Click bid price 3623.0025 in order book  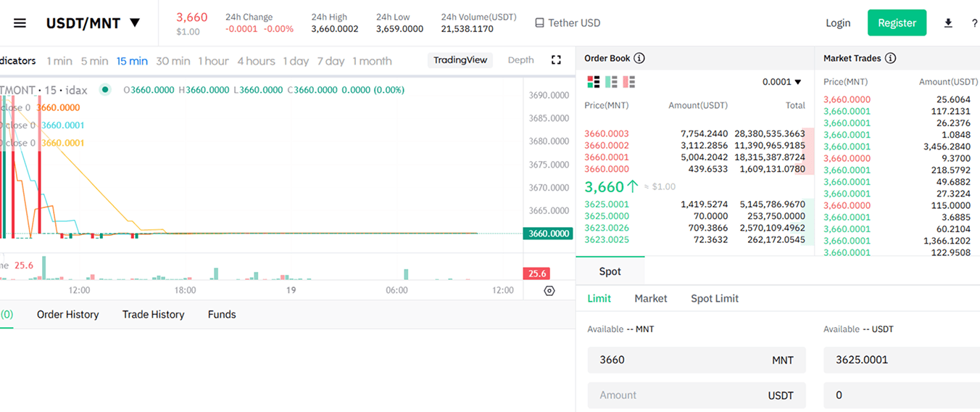[x=607, y=239]
